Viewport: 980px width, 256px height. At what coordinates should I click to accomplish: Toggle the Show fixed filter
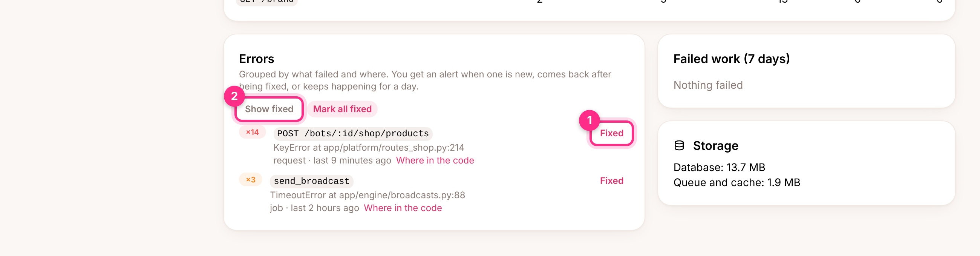pyautogui.click(x=269, y=109)
